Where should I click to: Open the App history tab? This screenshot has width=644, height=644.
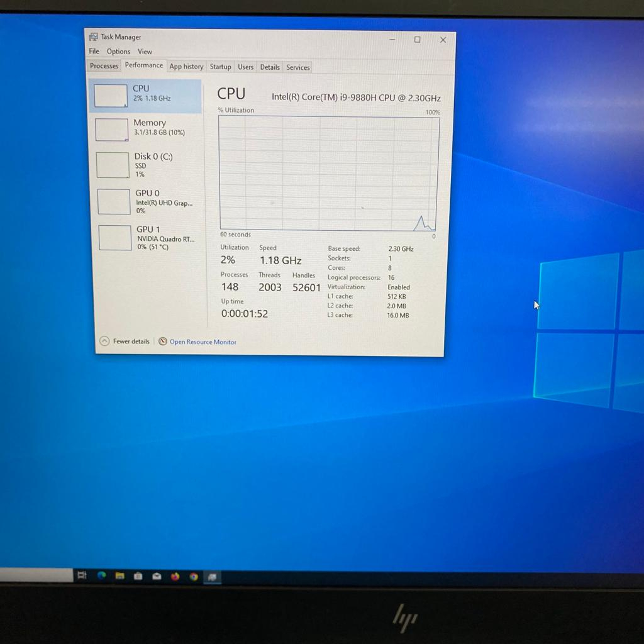tap(186, 67)
